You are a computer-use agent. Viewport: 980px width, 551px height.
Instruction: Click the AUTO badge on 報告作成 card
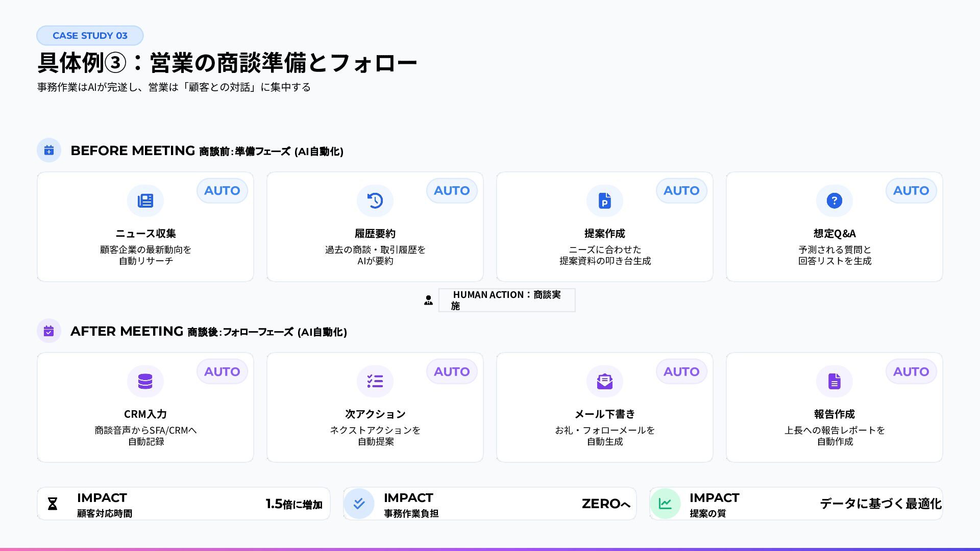click(x=911, y=371)
